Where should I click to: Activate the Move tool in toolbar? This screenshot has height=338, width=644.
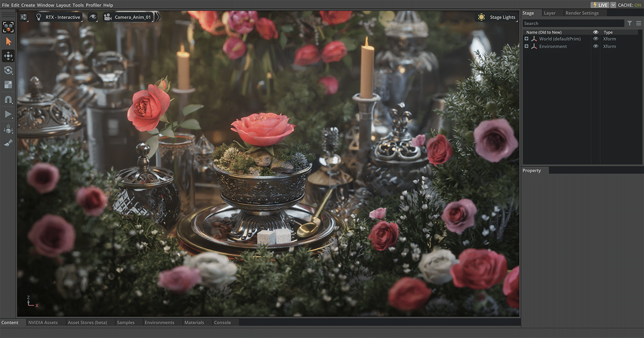(8, 56)
